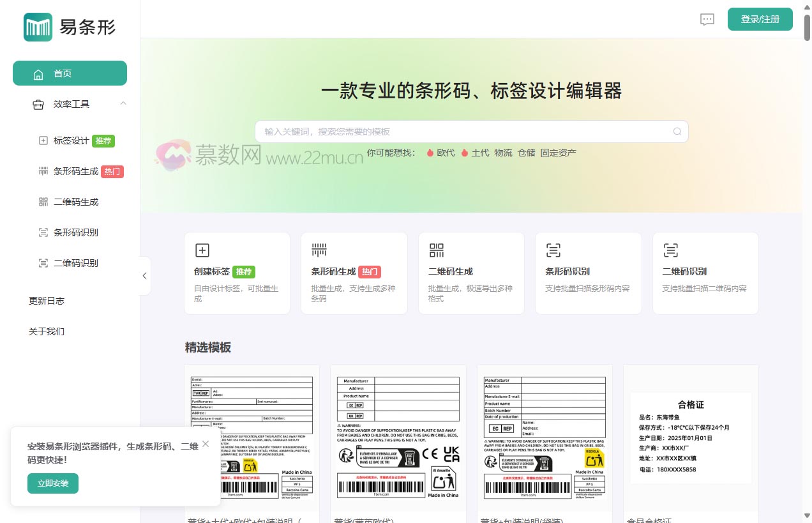Open the 合格证 template thumbnail
Screen dimensions: 812x523
click(x=691, y=438)
